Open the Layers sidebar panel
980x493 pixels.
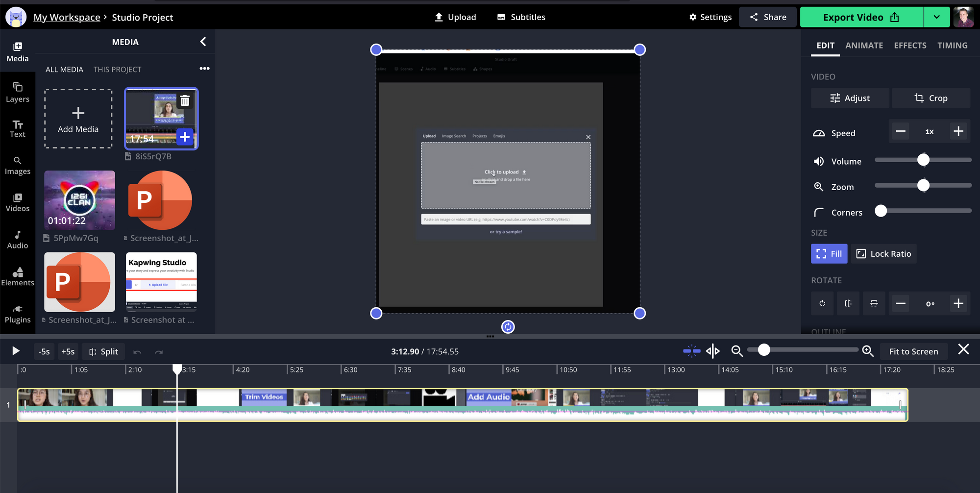coord(18,92)
